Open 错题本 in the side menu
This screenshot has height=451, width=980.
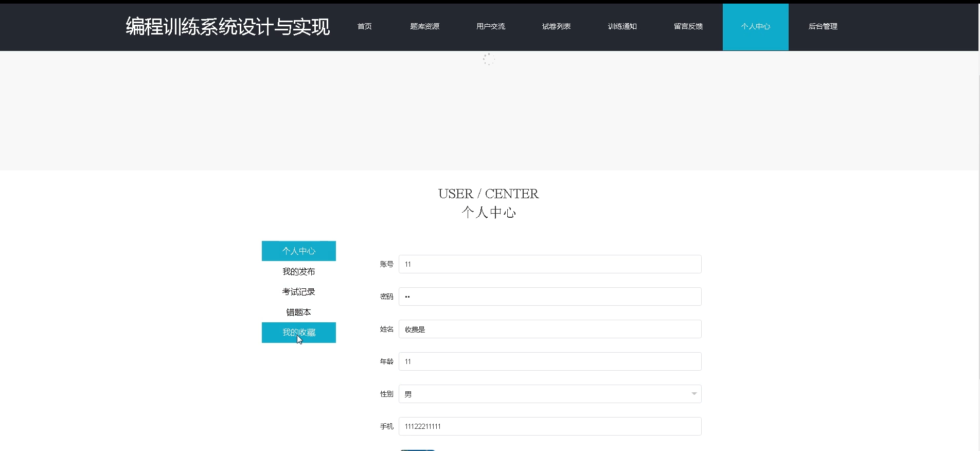[298, 312]
